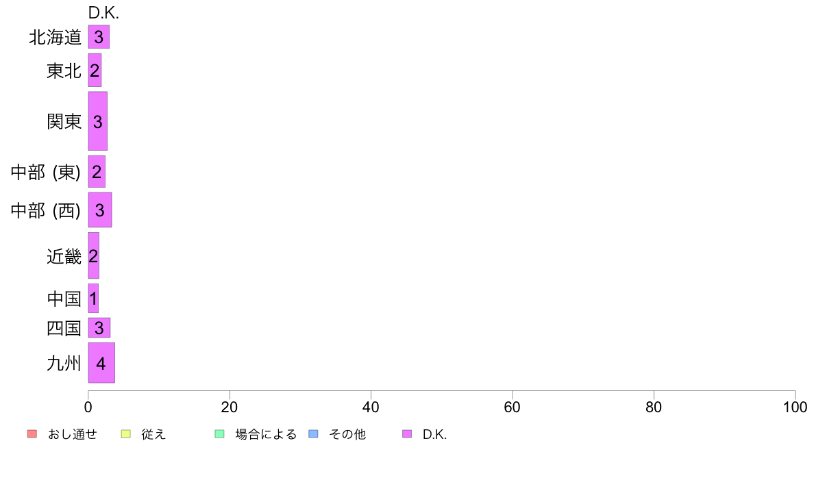Select the 中国 bar showing 1
Image resolution: width=814 pixels, height=504 pixels.
pyautogui.click(x=93, y=299)
